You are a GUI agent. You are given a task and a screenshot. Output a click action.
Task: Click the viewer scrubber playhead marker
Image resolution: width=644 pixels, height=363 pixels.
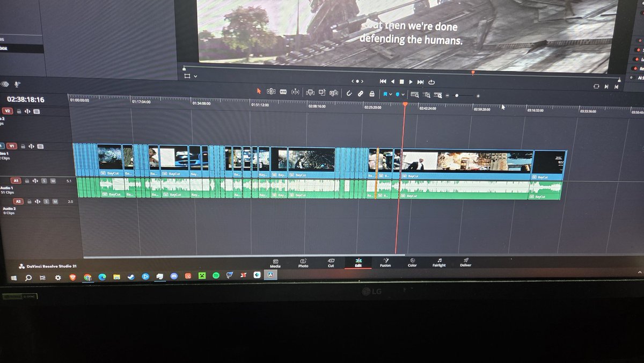(x=472, y=72)
